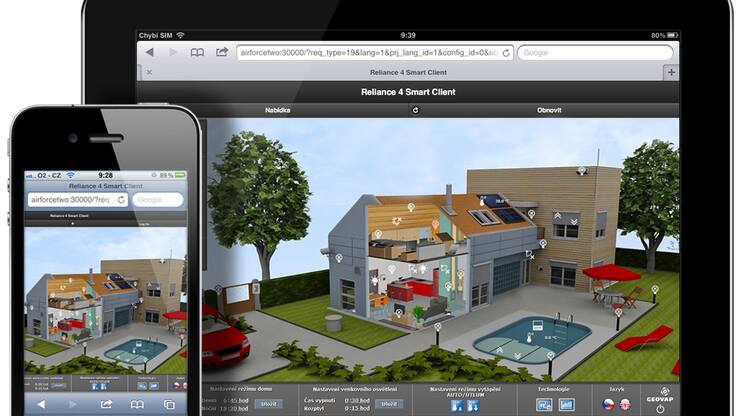740x416 pixels.
Task: Toggle the first AUTO/ÚTLUM heating mode button
Action: pos(457,404)
